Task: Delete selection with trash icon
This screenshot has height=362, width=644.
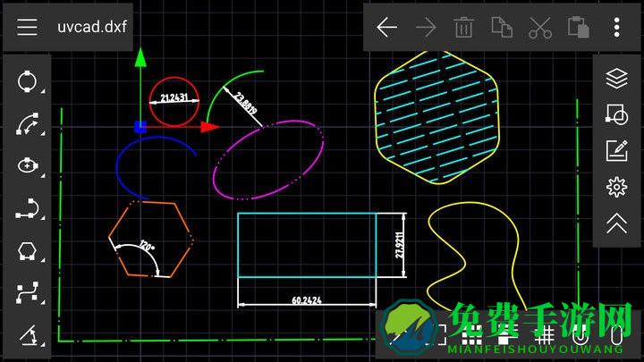Action: pyautogui.click(x=463, y=28)
